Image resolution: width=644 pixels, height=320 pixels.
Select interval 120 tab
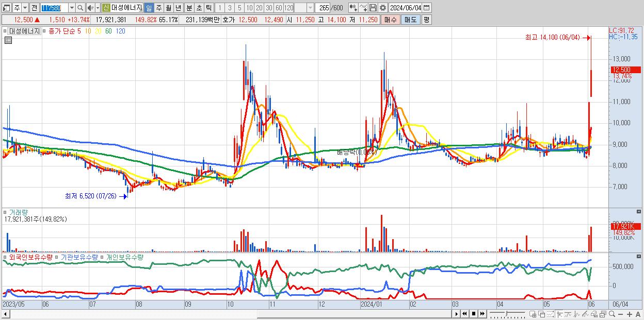click(289, 8)
